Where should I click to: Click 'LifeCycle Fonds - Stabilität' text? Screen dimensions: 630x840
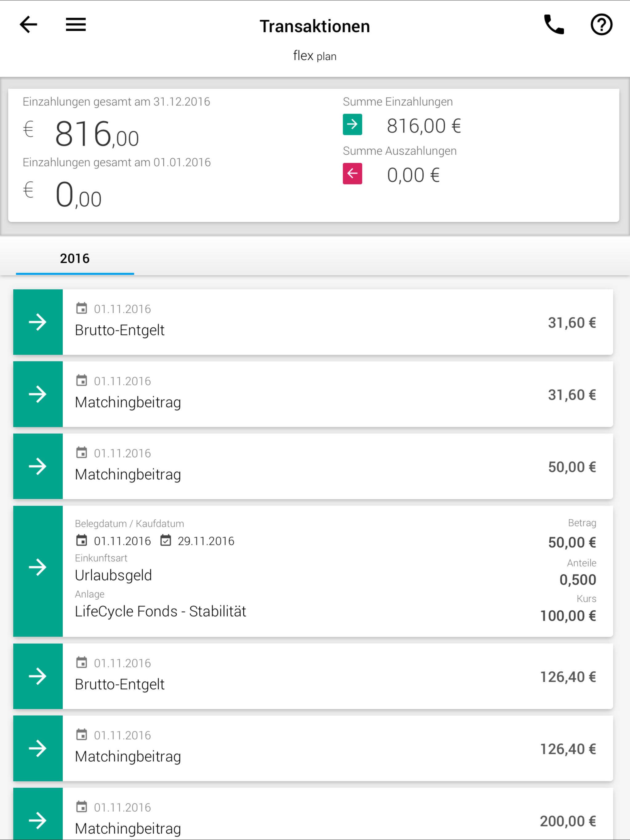tap(160, 611)
